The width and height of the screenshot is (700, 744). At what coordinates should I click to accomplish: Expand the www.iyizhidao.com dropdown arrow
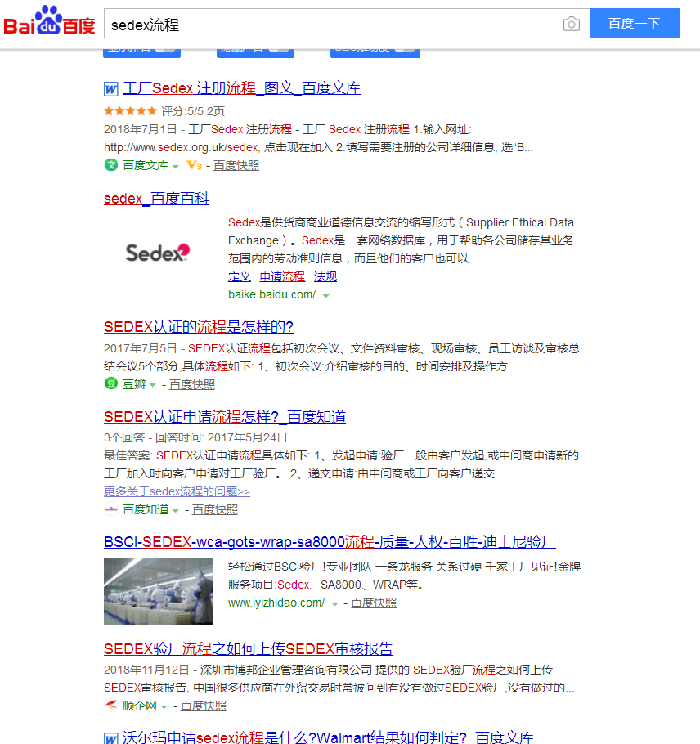pyautogui.click(x=335, y=604)
